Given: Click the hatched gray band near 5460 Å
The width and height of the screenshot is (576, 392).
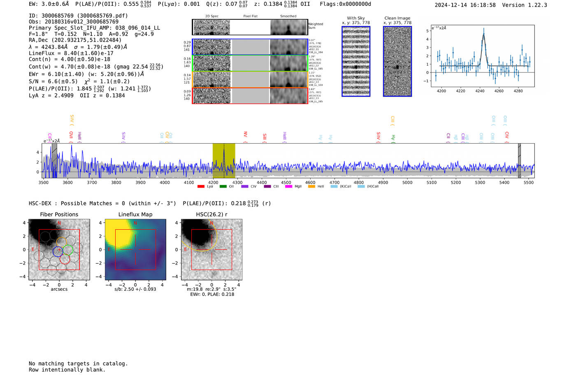Looking at the screenshot, I should (x=519, y=160).
